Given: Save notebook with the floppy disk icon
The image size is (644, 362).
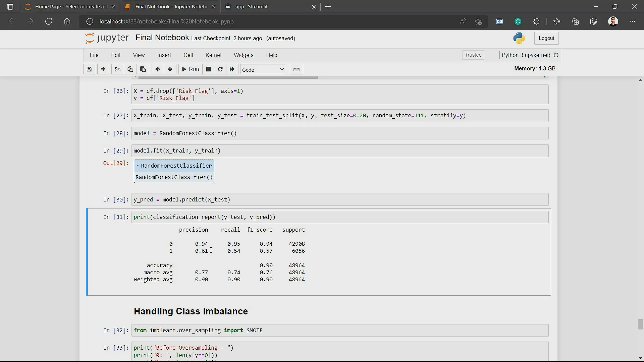Looking at the screenshot, I should coord(89,69).
